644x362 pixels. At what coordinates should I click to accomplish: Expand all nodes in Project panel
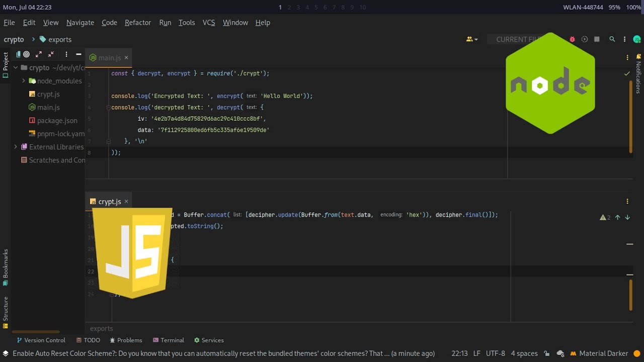coord(39,54)
